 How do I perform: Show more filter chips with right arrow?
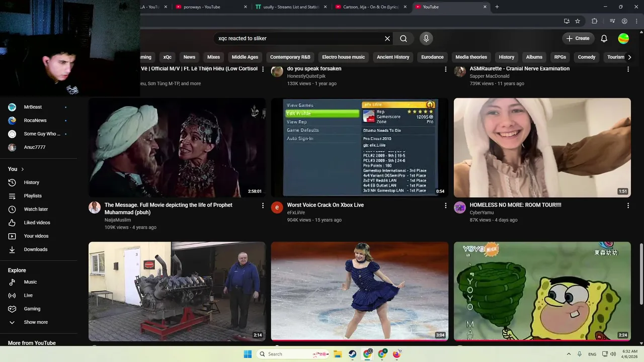click(629, 57)
